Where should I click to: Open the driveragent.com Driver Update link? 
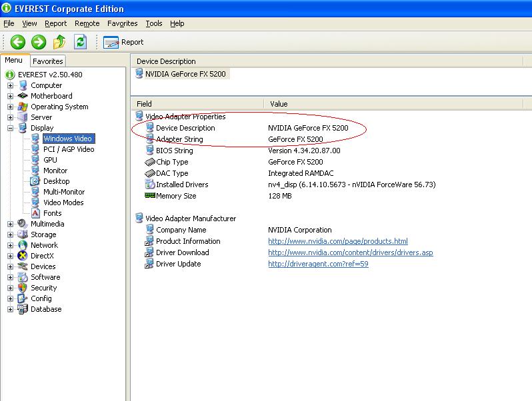pyautogui.click(x=318, y=264)
